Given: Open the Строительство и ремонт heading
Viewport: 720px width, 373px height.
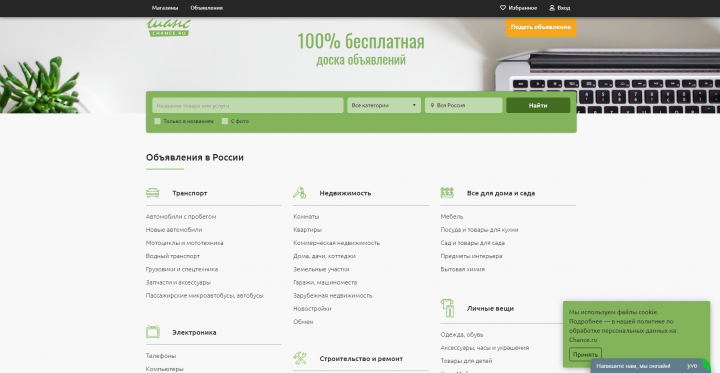Looking at the screenshot, I should (361, 359).
